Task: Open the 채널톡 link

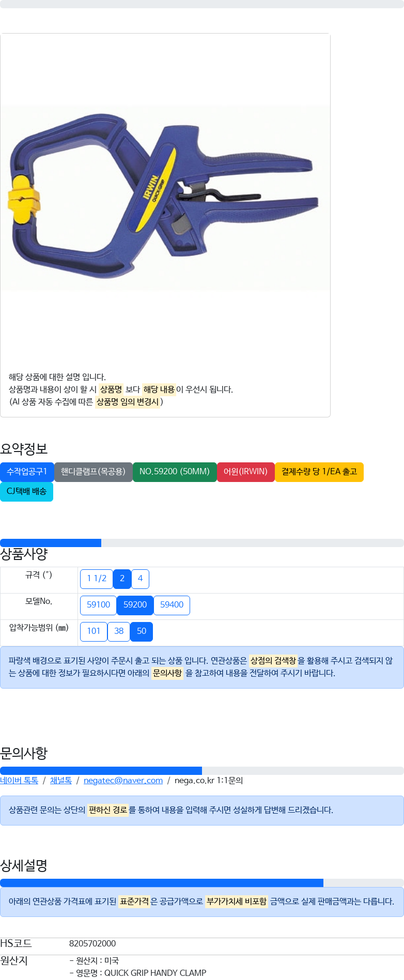Action: (61, 781)
